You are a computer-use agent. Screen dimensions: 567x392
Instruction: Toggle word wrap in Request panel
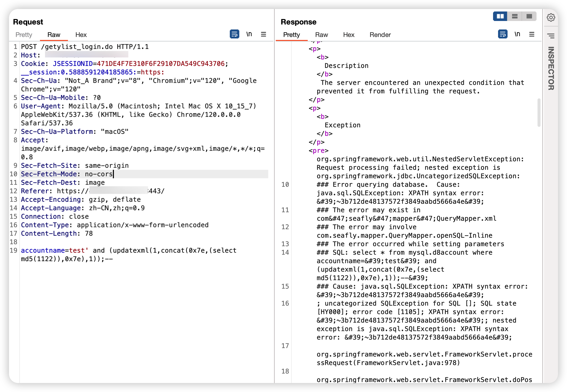pyautogui.click(x=234, y=34)
